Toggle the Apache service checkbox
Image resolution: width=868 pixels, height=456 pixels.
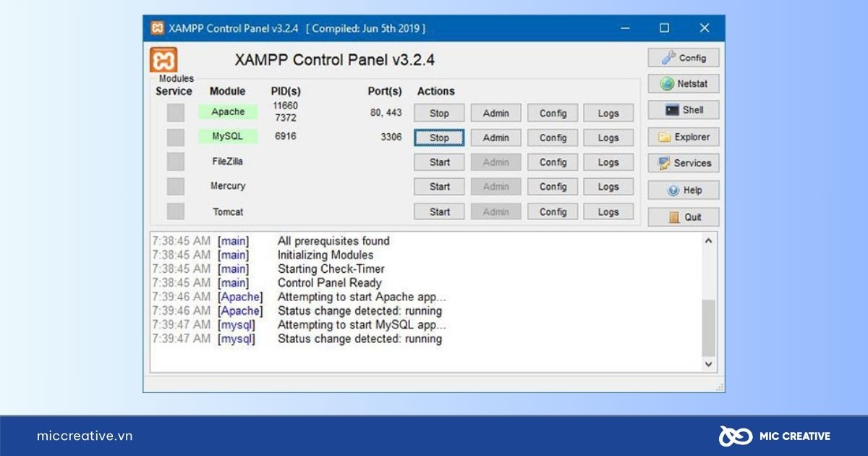coord(176,112)
